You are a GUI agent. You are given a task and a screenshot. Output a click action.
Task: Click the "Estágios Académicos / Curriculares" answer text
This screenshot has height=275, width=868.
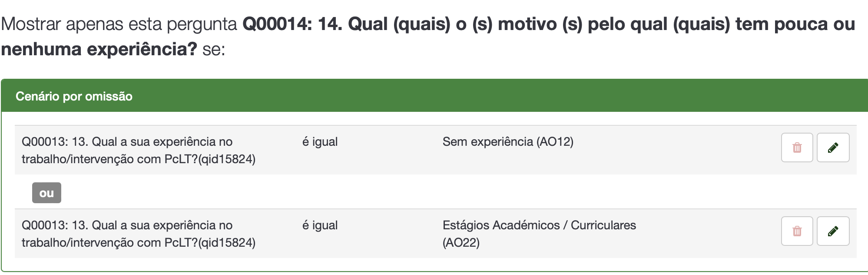[x=539, y=225]
